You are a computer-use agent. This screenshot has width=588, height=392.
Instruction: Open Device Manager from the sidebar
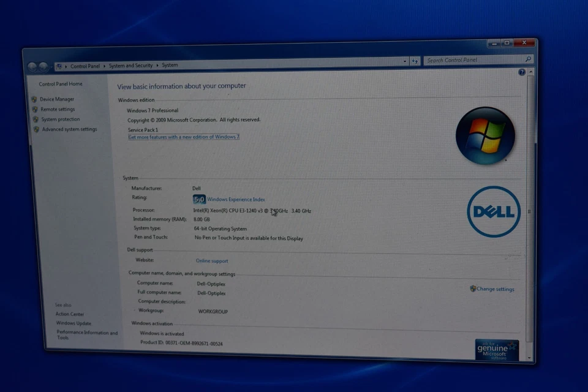click(56, 99)
